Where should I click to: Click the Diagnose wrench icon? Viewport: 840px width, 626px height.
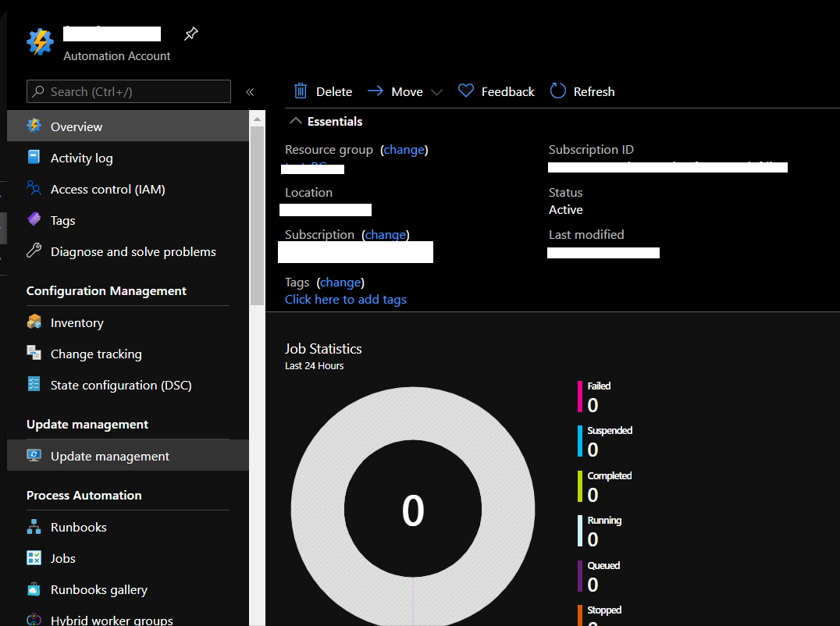click(x=34, y=250)
